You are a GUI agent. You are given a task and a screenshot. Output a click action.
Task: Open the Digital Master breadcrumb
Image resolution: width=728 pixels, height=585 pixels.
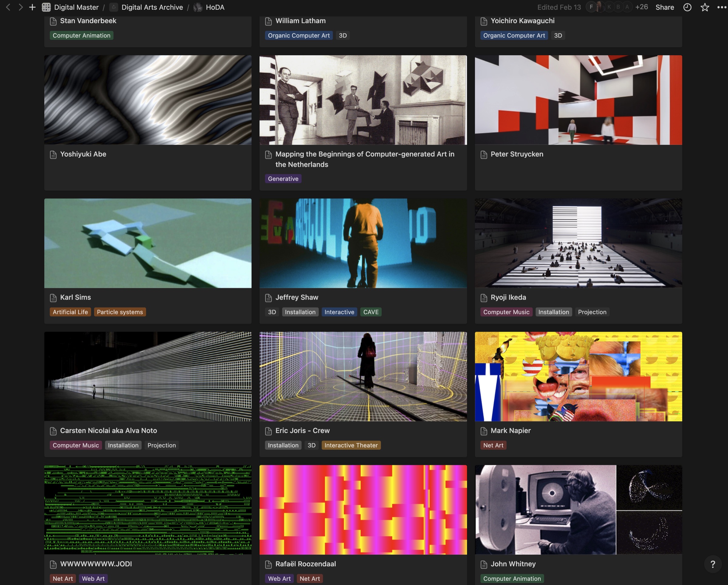70,7
